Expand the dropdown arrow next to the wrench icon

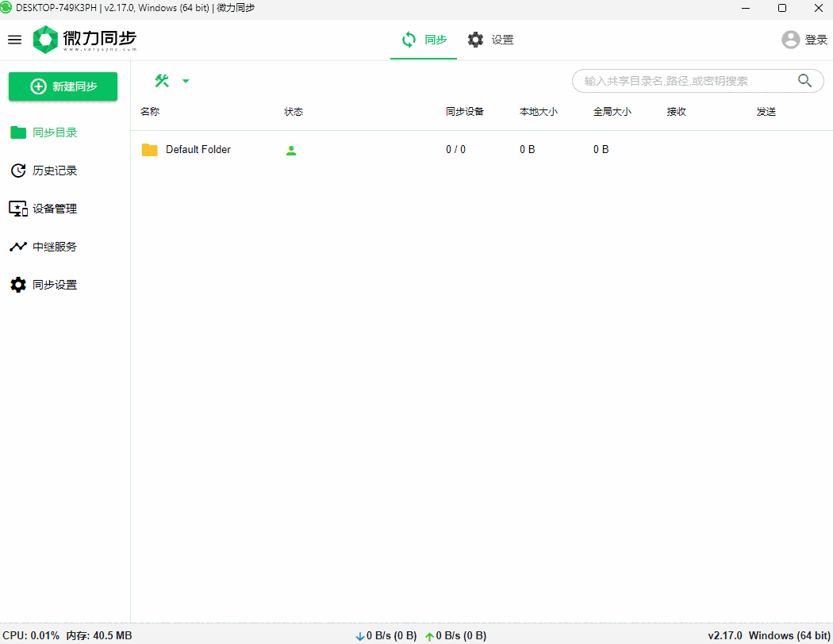(x=186, y=82)
